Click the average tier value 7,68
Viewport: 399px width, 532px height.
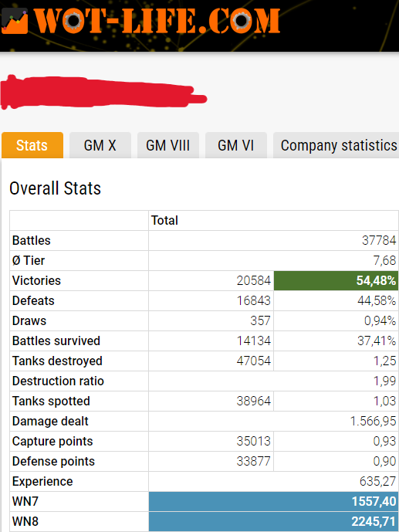[384, 260]
